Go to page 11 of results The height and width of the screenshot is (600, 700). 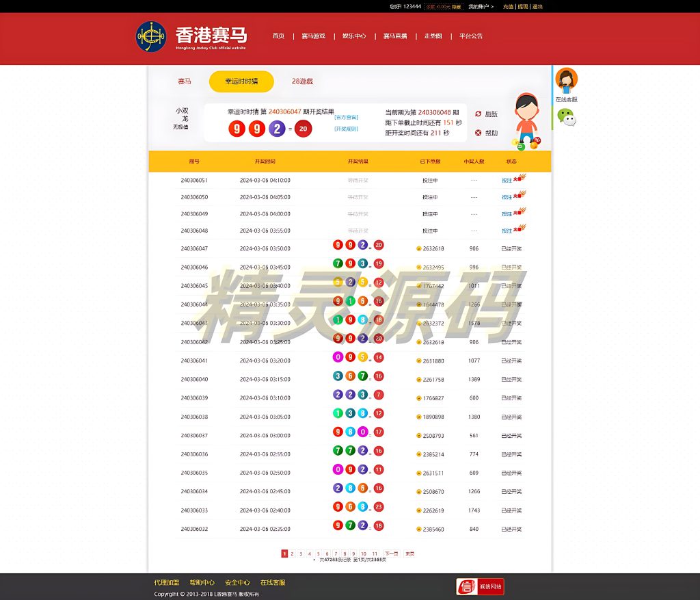coord(375,554)
